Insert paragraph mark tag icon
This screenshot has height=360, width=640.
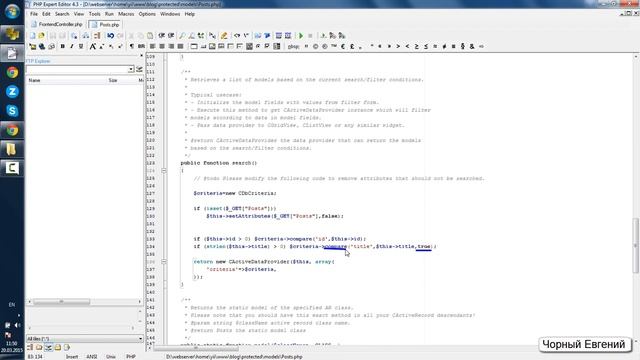131,47
